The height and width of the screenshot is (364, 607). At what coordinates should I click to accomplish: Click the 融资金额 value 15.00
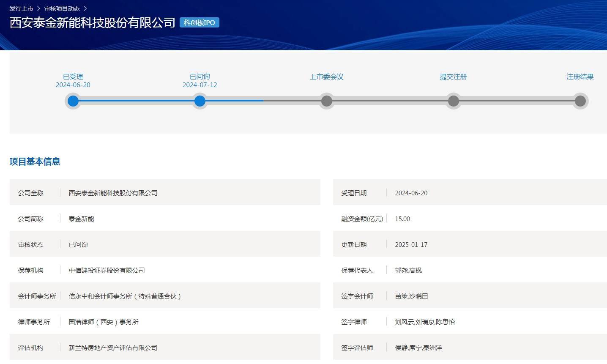[x=402, y=219]
